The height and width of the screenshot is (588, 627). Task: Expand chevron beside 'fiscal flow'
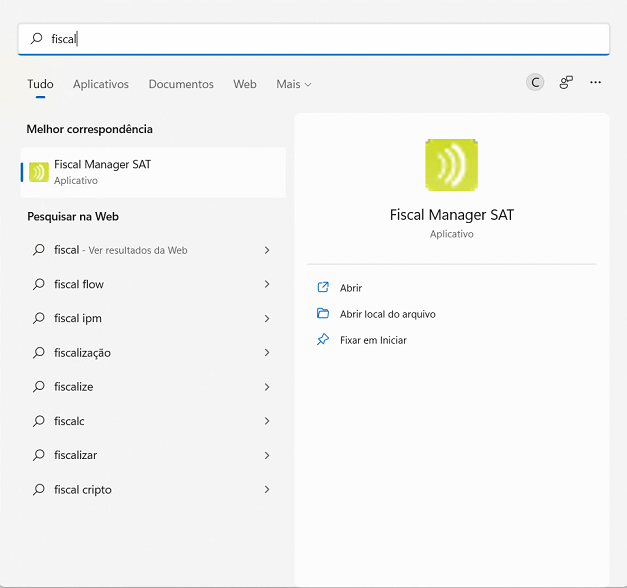267,284
